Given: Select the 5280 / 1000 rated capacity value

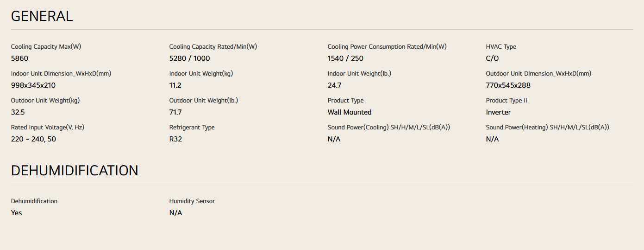Looking at the screenshot, I should (189, 58).
